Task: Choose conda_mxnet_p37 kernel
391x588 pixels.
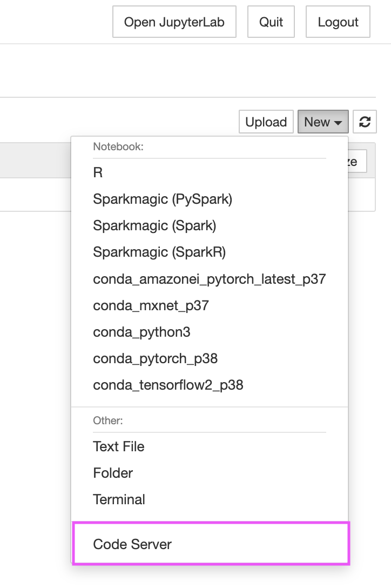Action: 210,306
